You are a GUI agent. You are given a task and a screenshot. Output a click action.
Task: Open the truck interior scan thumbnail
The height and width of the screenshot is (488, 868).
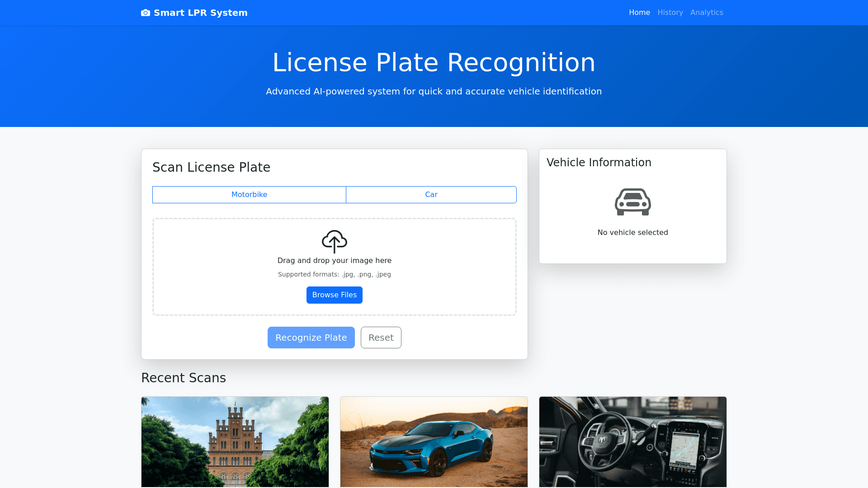click(632, 442)
